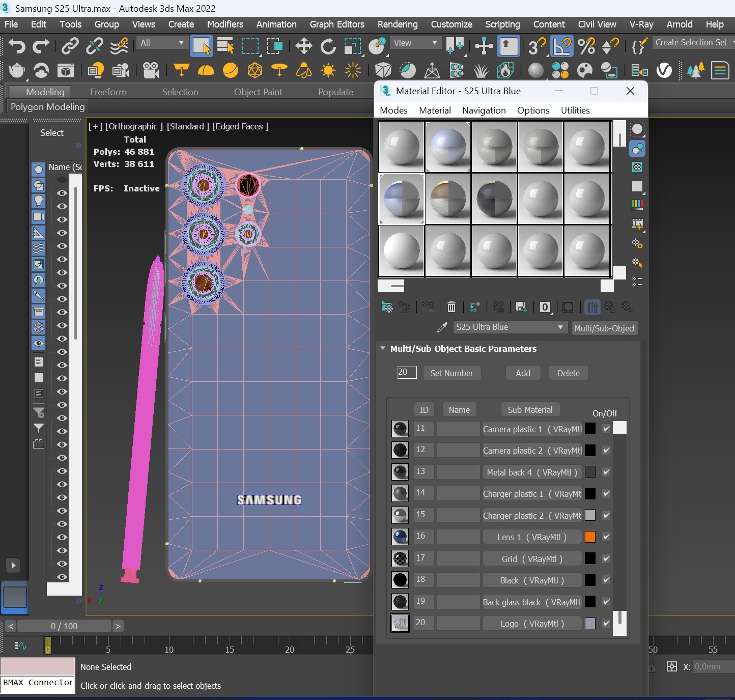735x700 pixels.
Task: Uncheck On/Off box for Lens 1
Action: click(x=606, y=537)
